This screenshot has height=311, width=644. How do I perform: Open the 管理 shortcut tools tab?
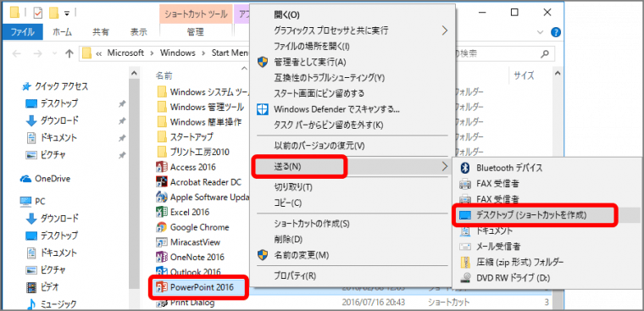tap(195, 32)
